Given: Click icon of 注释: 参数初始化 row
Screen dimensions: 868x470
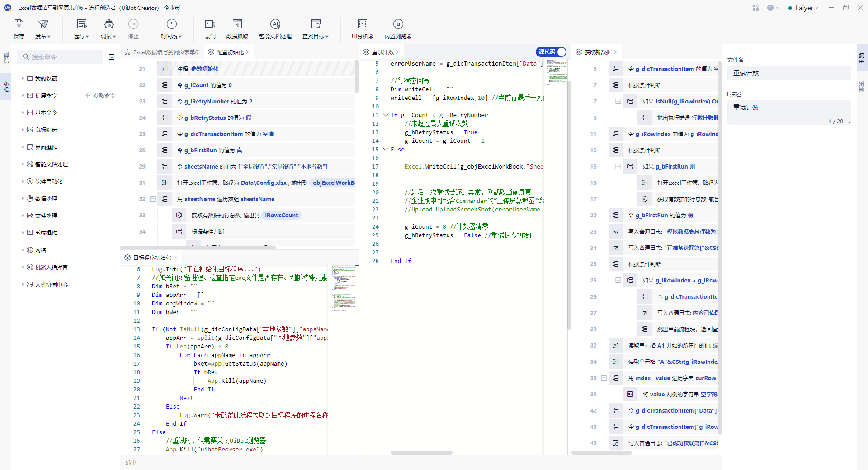Looking at the screenshot, I should [165, 69].
